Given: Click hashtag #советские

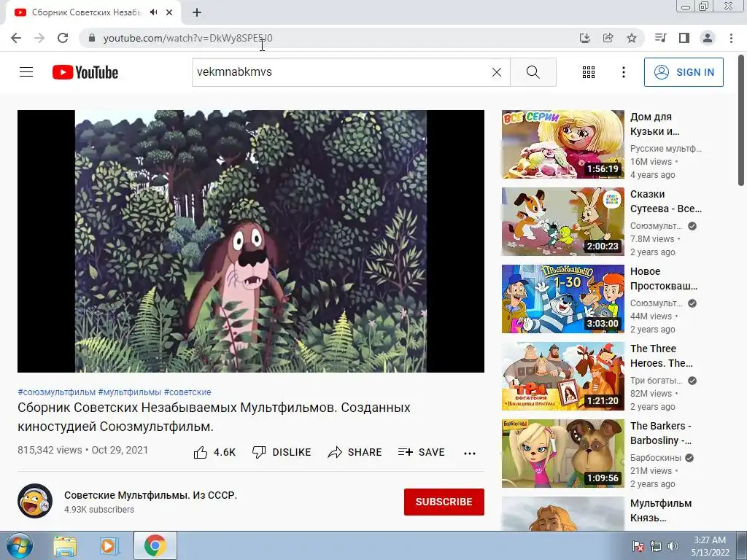Looking at the screenshot, I should [187, 392].
